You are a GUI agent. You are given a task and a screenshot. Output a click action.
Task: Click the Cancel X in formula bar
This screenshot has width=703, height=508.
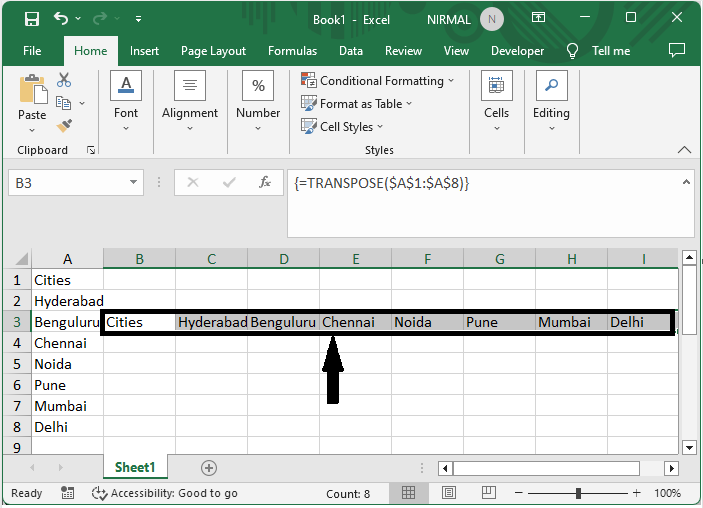pos(193,182)
